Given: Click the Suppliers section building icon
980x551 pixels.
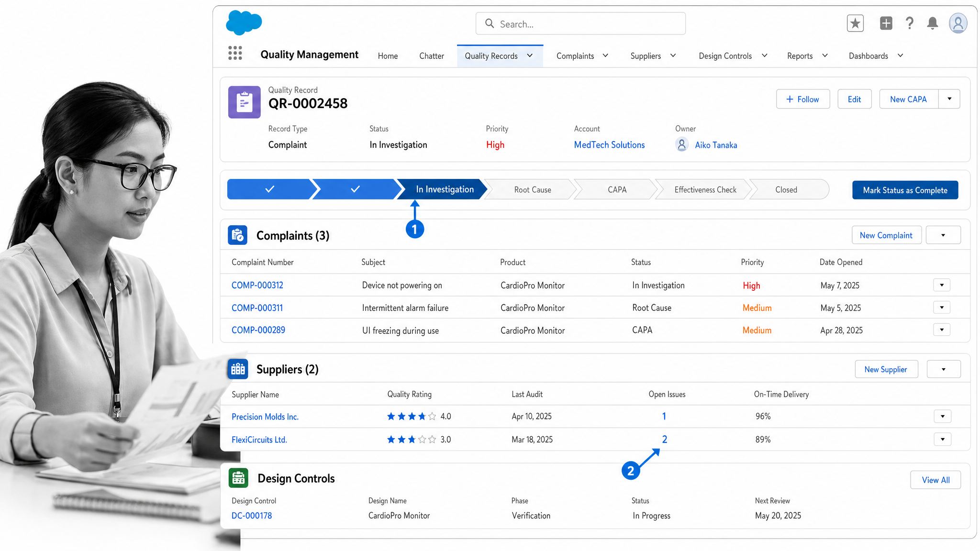Looking at the screenshot, I should pos(238,369).
